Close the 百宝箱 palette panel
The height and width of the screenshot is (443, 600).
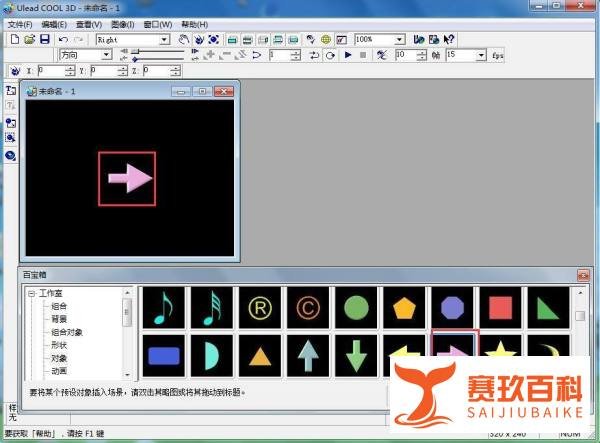pos(583,275)
